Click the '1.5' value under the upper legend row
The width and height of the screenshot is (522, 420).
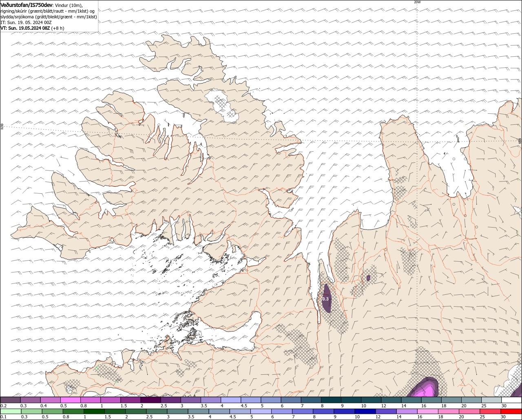tap(124, 406)
